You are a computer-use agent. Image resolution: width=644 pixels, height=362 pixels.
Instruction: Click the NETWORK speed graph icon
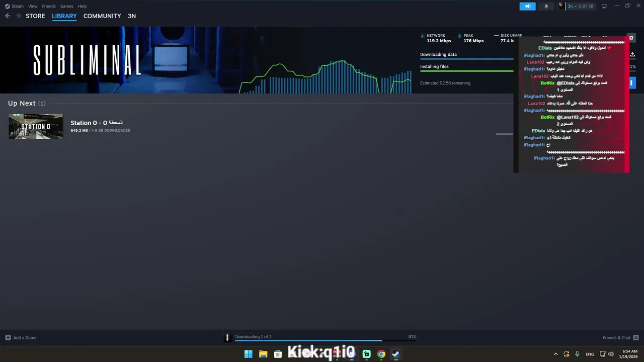[422, 36]
